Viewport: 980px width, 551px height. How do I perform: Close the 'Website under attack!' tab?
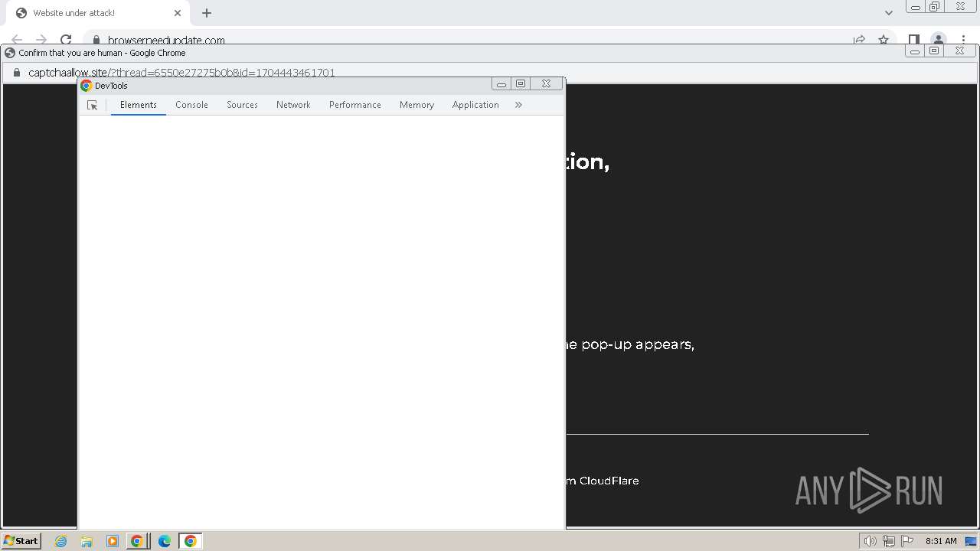coord(178,13)
